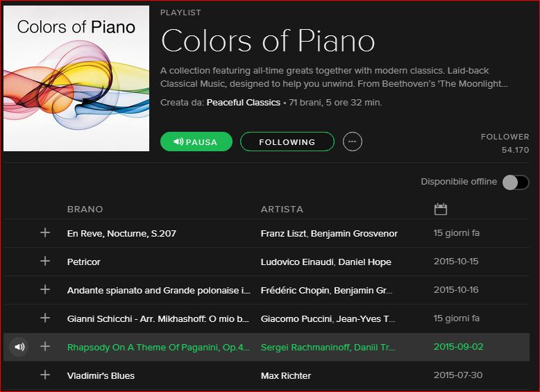Add En Reve, Nocturne to library
This screenshot has width=540, height=392.
point(45,232)
